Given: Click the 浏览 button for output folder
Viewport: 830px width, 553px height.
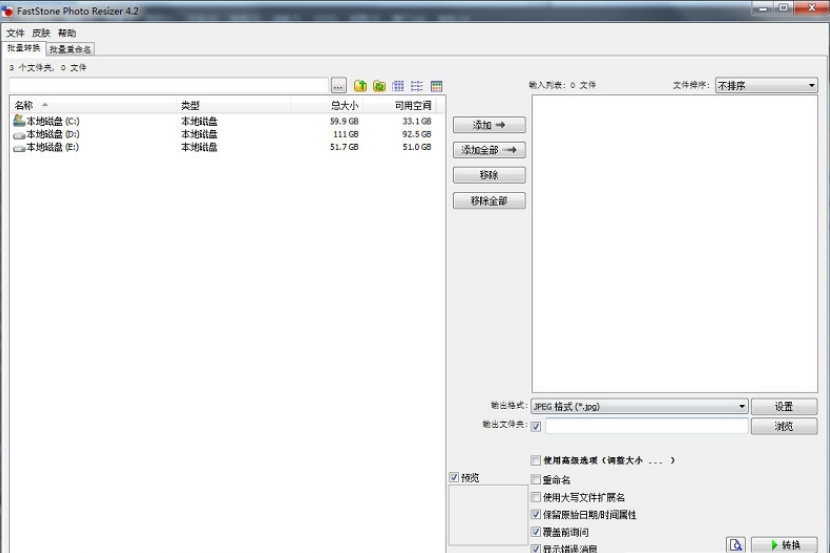Looking at the screenshot, I should coord(784,426).
